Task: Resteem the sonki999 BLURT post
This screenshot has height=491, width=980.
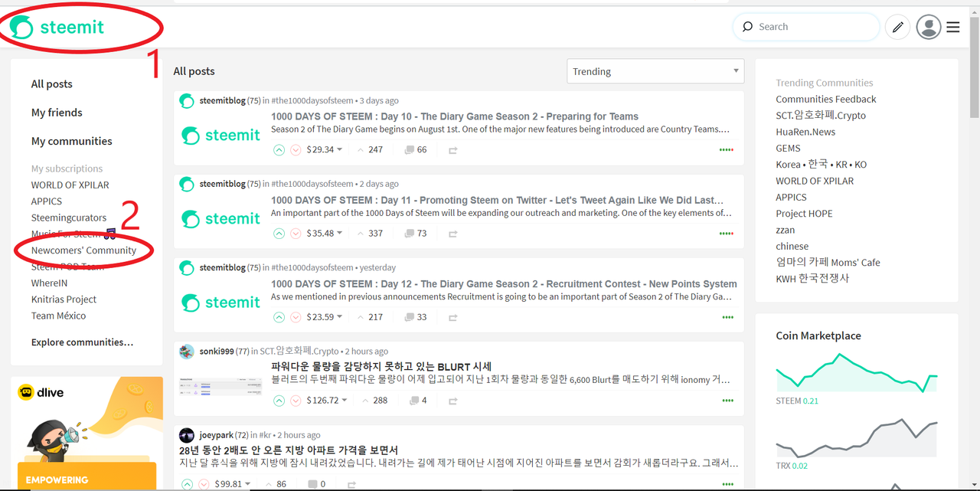Action: 452,401
